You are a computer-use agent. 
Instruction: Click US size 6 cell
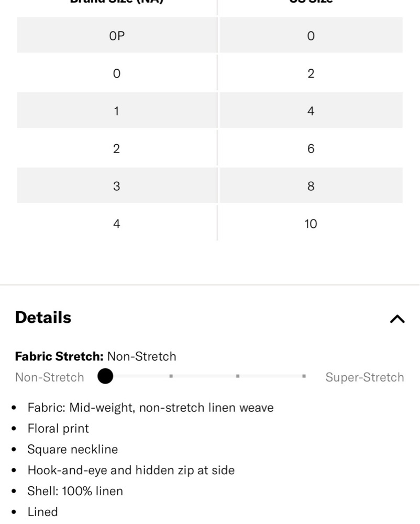pos(311,148)
